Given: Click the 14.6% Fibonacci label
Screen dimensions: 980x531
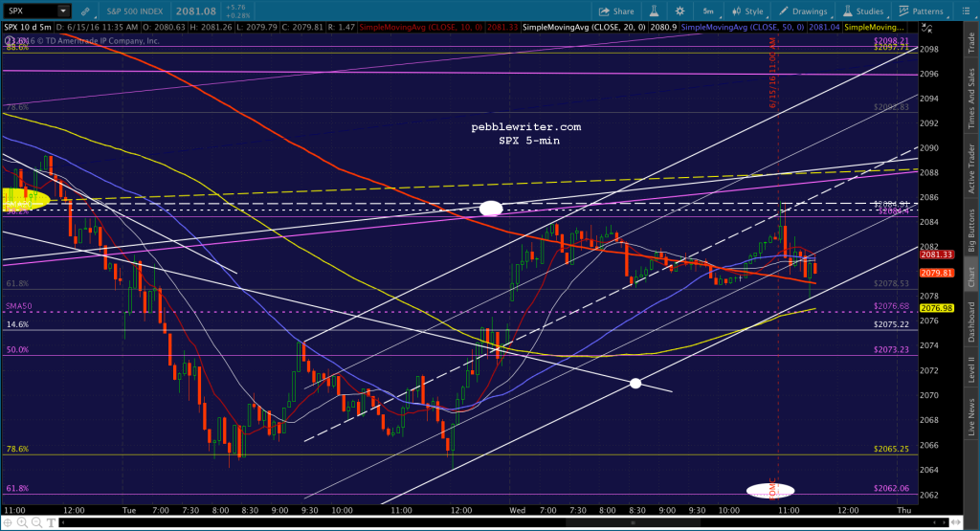Looking at the screenshot, I should pos(17,325).
